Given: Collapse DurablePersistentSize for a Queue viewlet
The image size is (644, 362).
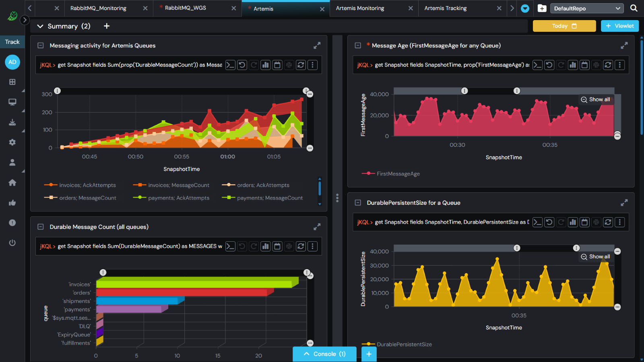Looking at the screenshot, I should tap(358, 203).
